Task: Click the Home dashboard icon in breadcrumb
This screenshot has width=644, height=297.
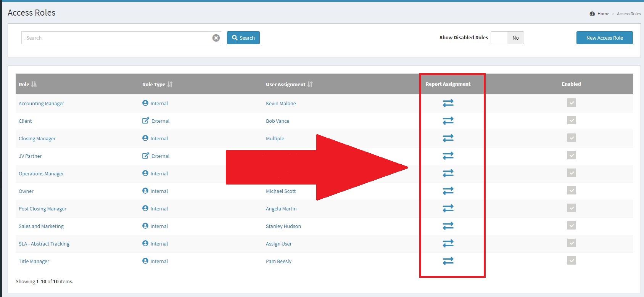Action: [592, 14]
